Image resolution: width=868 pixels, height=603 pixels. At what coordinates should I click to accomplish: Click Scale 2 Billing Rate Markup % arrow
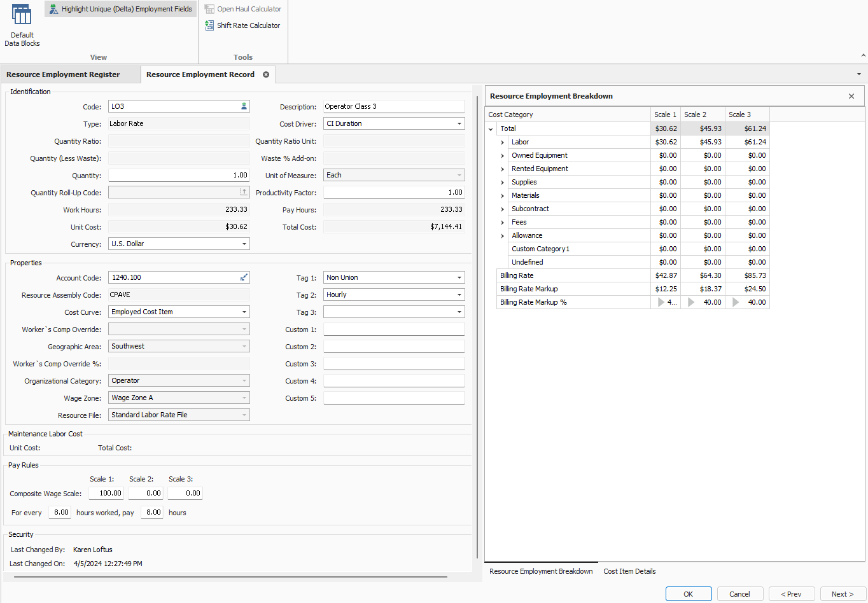pyautogui.click(x=691, y=302)
